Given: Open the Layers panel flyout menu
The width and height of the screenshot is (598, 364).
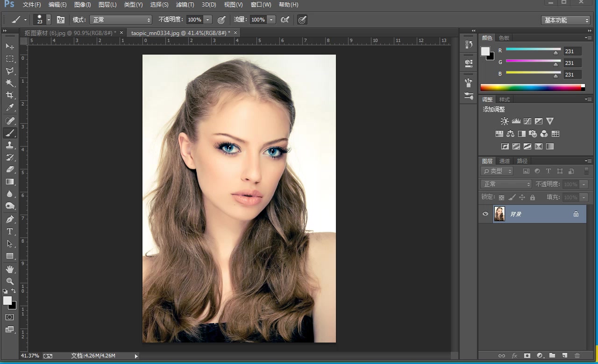Looking at the screenshot, I should tap(588, 161).
